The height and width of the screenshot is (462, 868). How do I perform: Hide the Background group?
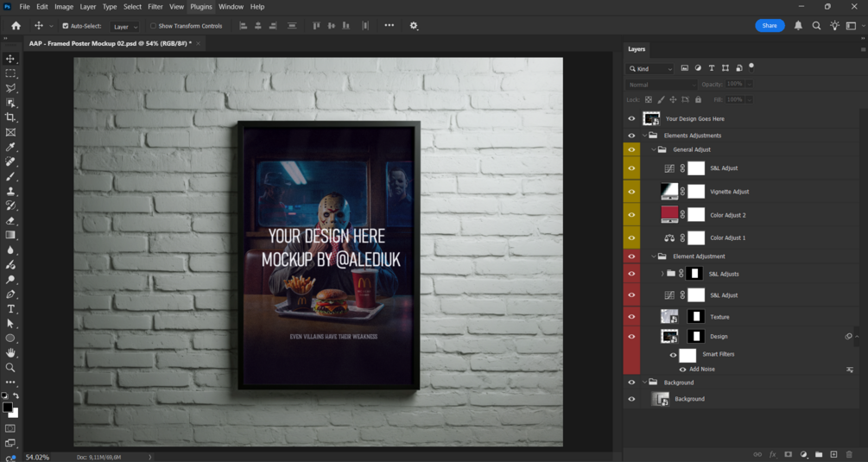tap(631, 383)
